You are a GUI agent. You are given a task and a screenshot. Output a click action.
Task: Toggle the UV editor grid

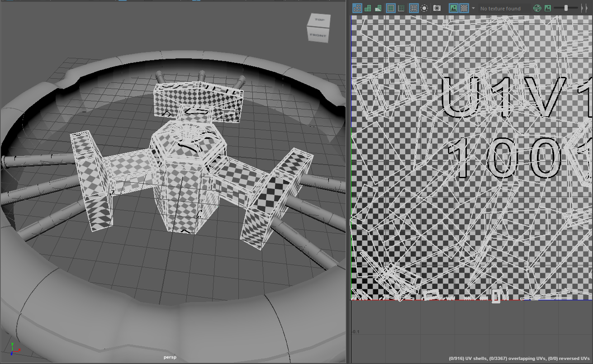point(413,8)
